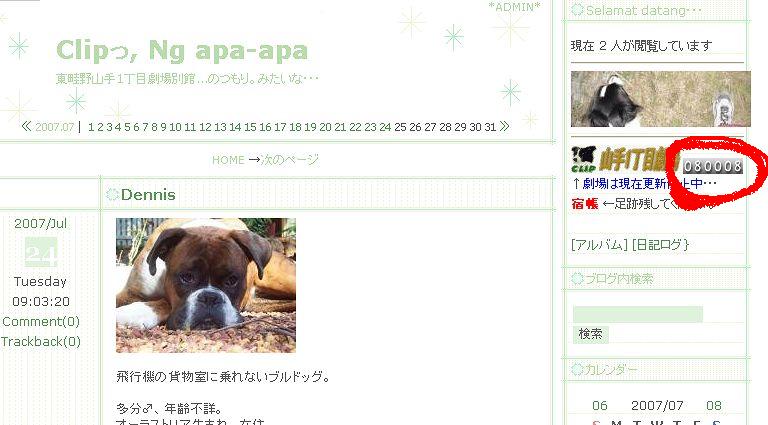This screenshot has width=768, height=425.
Task: Open the 2007.07 archive link
Action: click(54, 127)
